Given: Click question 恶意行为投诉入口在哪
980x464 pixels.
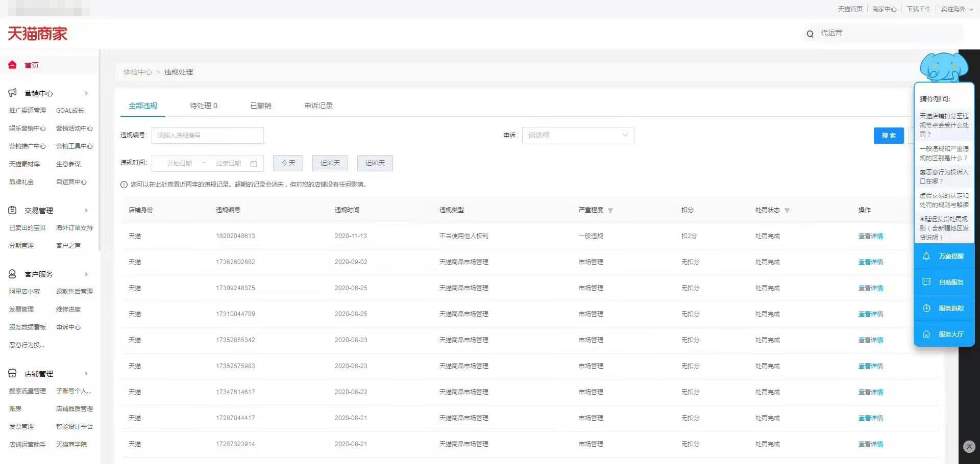Looking at the screenshot, I should coord(944,177).
